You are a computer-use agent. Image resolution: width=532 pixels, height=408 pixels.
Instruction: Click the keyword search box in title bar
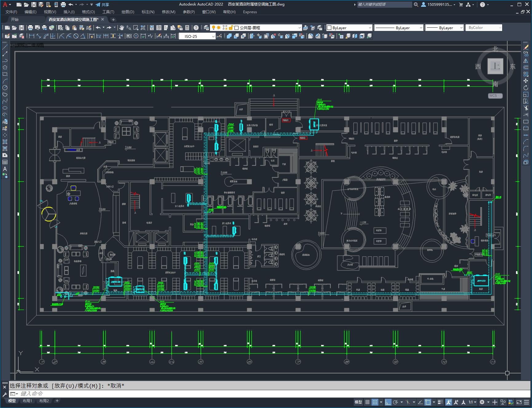(x=384, y=5)
